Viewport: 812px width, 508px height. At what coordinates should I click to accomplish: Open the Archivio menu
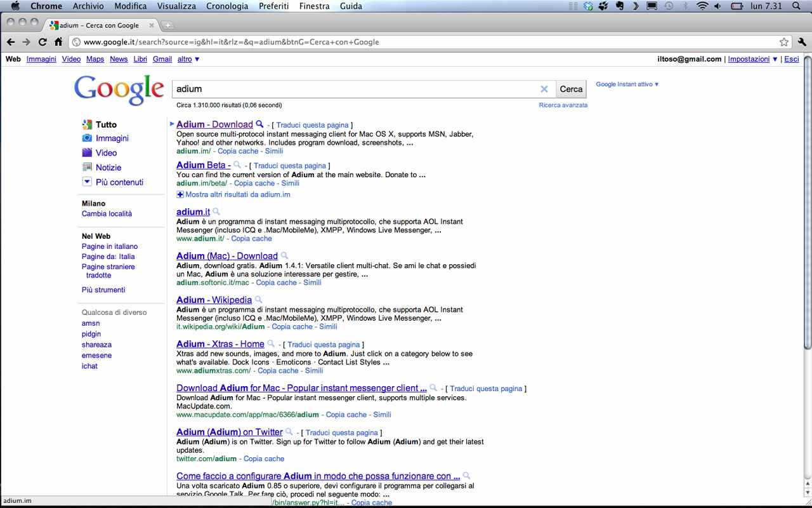(x=88, y=6)
